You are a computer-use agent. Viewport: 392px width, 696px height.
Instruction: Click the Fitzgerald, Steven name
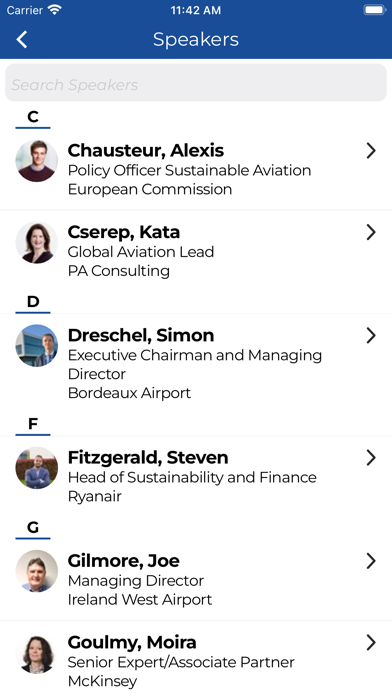[148, 458]
